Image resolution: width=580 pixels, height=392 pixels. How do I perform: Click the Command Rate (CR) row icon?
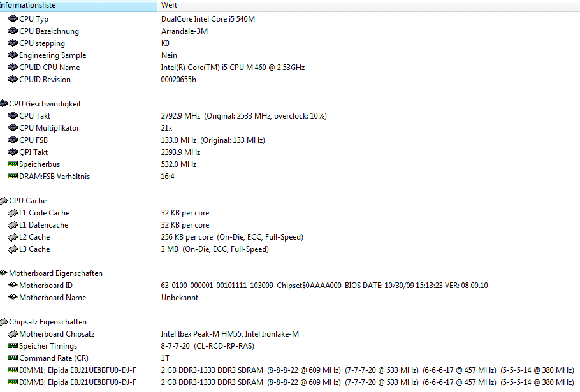point(13,358)
